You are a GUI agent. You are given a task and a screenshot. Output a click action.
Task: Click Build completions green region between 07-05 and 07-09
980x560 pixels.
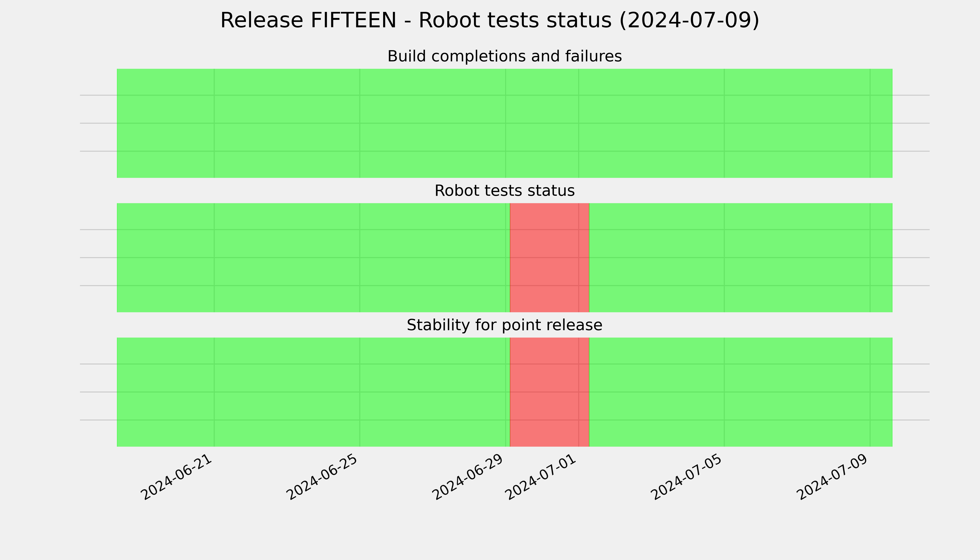(797, 123)
